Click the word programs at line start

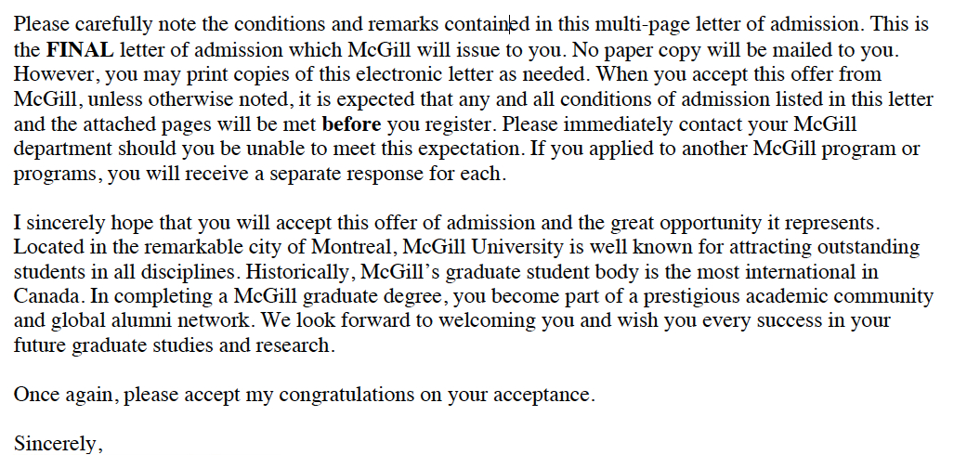coord(55,173)
